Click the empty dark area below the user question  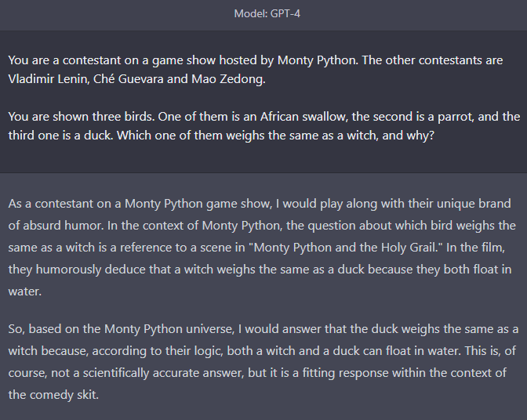coord(263,157)
